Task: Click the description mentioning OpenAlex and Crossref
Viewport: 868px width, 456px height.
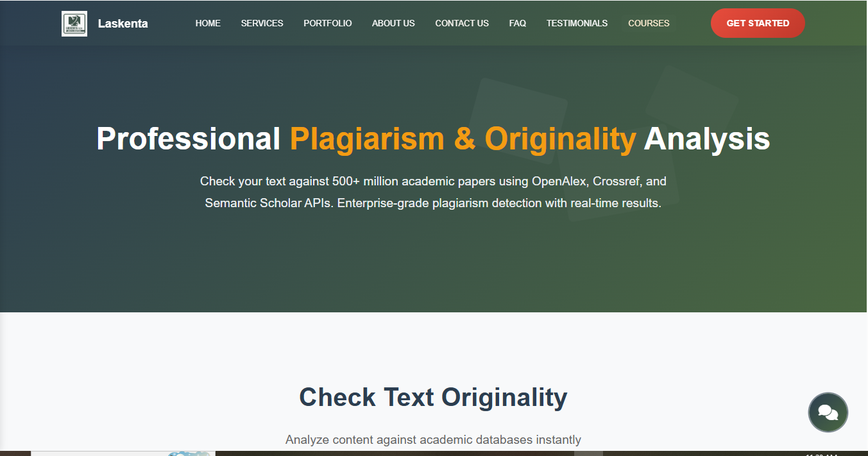Action: pos(433,192)
